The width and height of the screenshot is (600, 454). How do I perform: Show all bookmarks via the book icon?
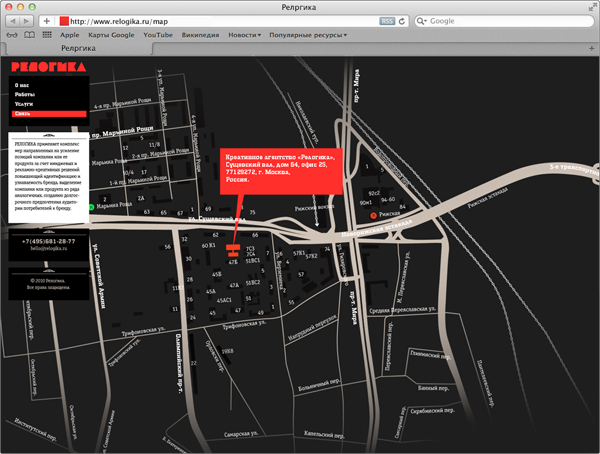pos(31,35)
